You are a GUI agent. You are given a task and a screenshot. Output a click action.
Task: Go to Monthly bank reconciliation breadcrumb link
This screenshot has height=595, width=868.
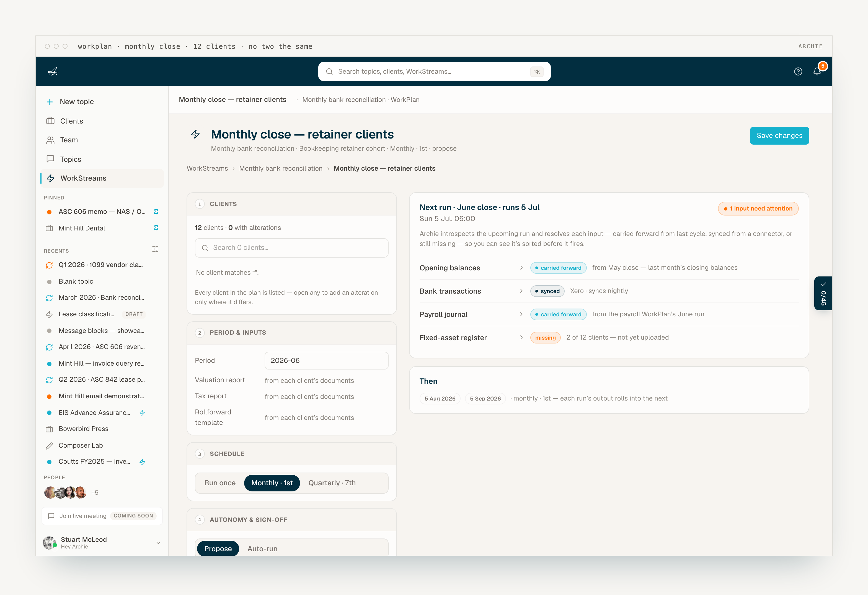point(280,169)
